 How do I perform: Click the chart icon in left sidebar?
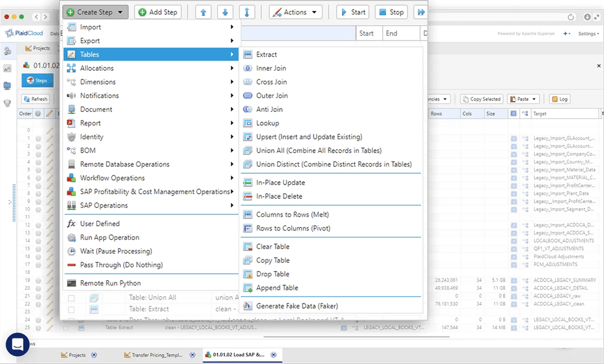[x=7, y=68]
